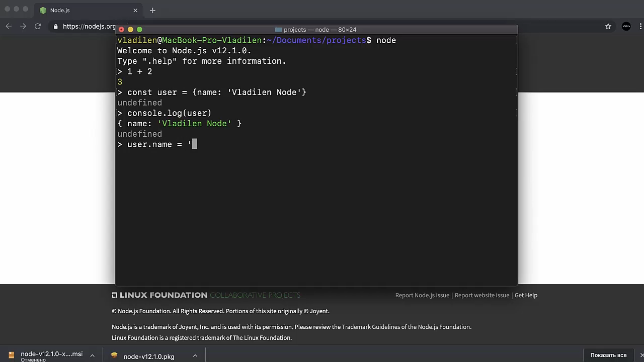The image size is (644, 362).
Task: Open node-v12.1.0.pkg download item
Action: pos(149,356)
